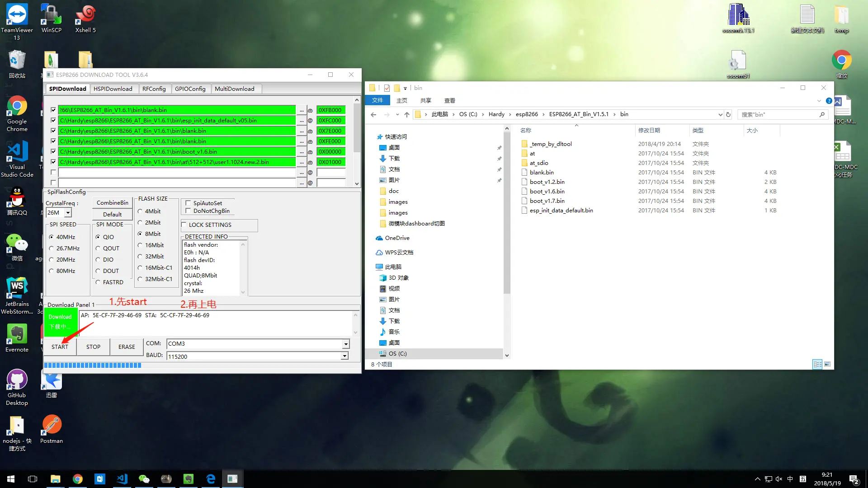Screen dimensions: 868x488
Task: Switch Explorer to details view icon
Action: pos(817,364)
